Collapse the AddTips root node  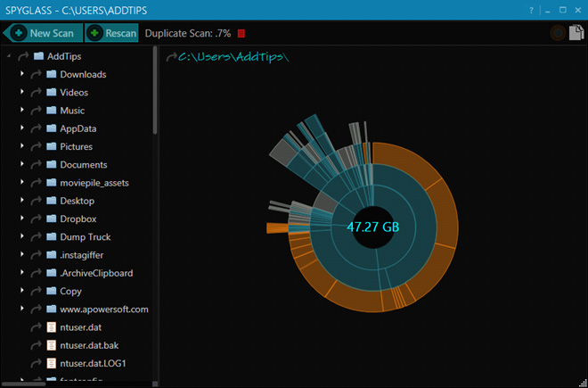pos(9,56)
